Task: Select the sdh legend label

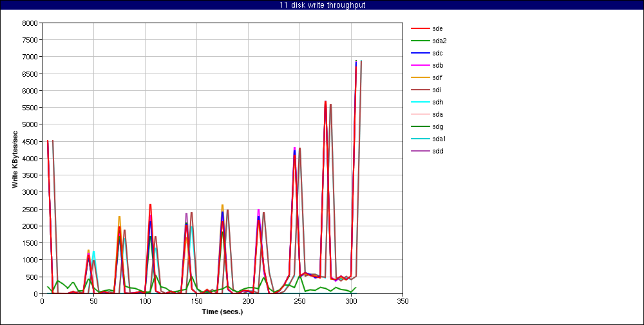Action: pos(438,102)
